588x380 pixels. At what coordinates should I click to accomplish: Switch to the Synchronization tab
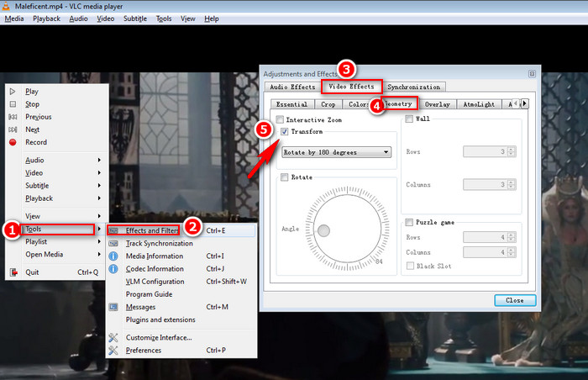click(x=414, y=87)
